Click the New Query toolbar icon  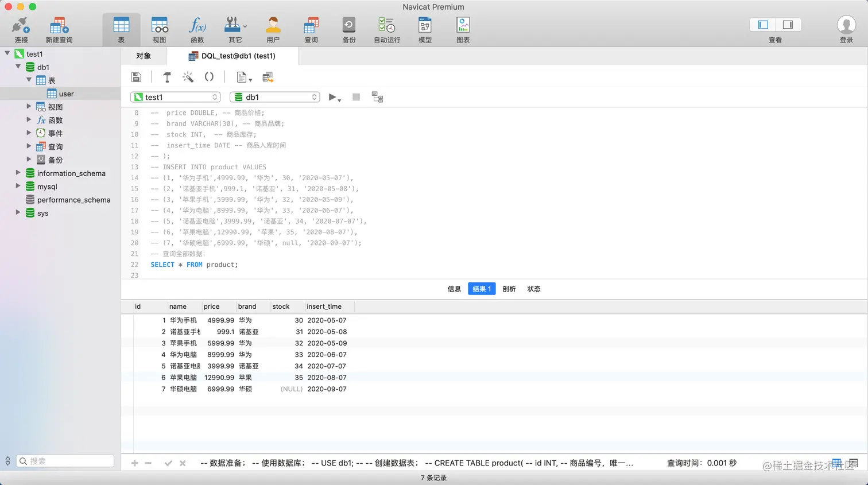[59, 30]
